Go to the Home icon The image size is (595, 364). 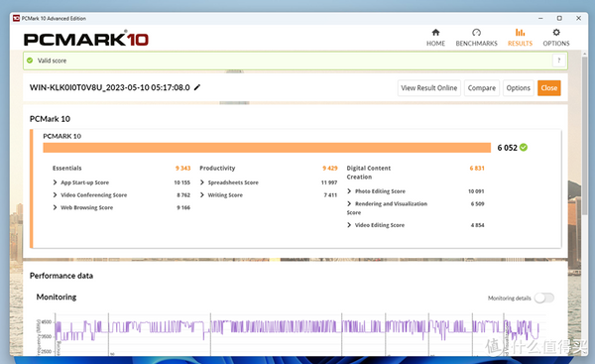[x=435, y=33]
